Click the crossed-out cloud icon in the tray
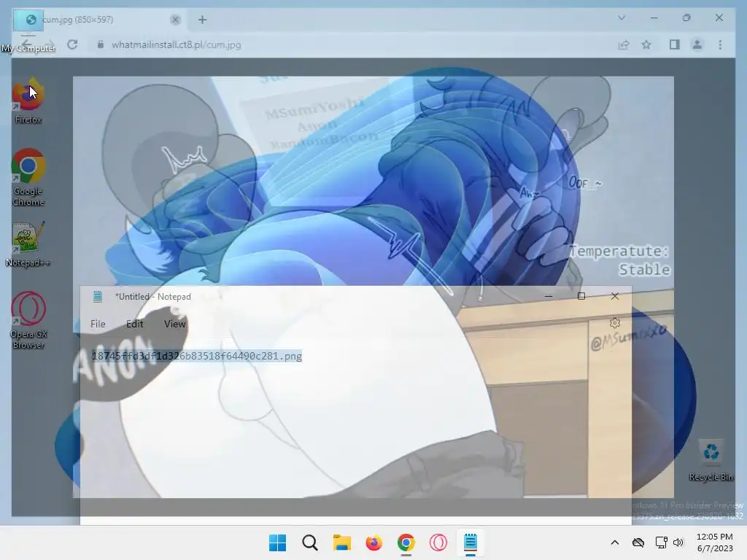The height and width of the screenshot is (560, 747). pyautogui.click(x=638, y=542)
